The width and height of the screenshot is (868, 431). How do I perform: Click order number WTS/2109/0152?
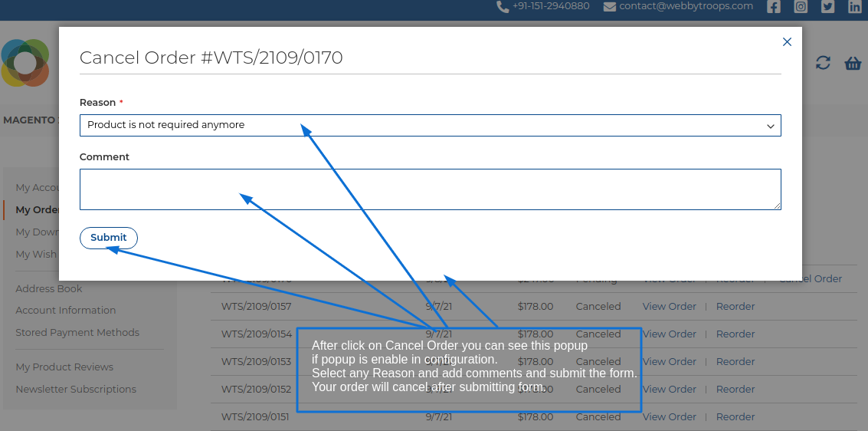[257, 390]
